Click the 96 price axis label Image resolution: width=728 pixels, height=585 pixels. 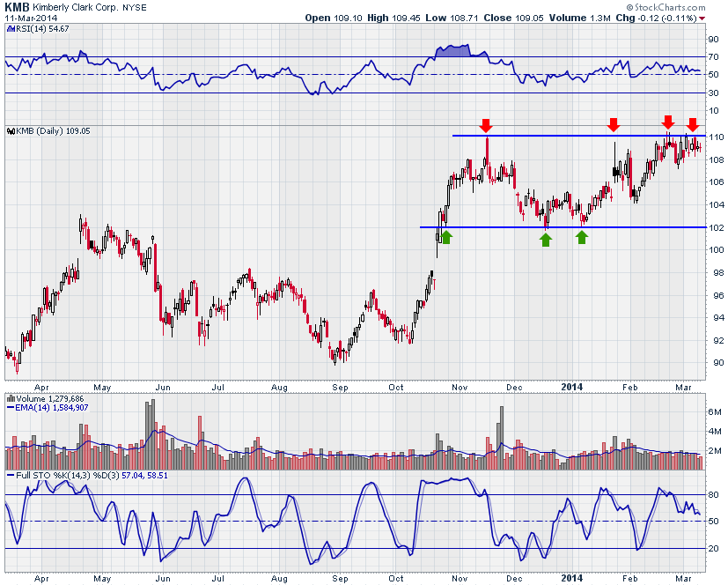[717, 295]
